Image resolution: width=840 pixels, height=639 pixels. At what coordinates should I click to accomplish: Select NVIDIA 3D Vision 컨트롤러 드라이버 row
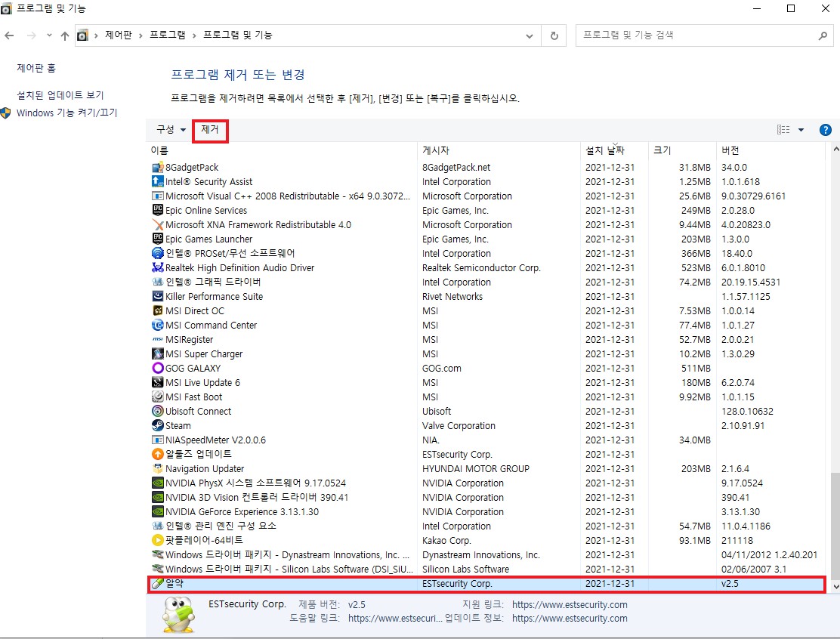point(486,498)
